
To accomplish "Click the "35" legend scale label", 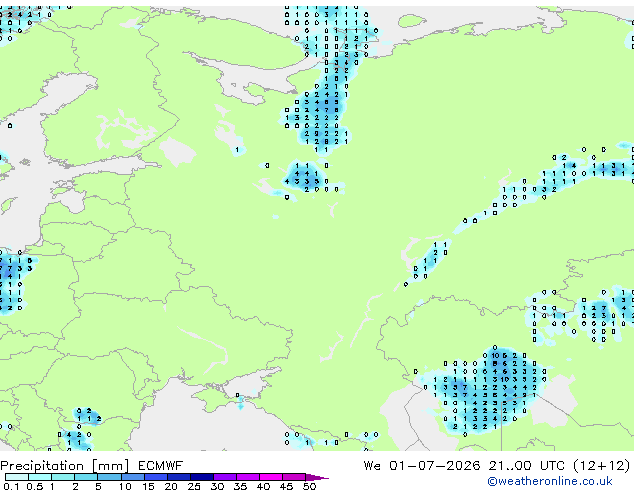I will tap(240, 486).
